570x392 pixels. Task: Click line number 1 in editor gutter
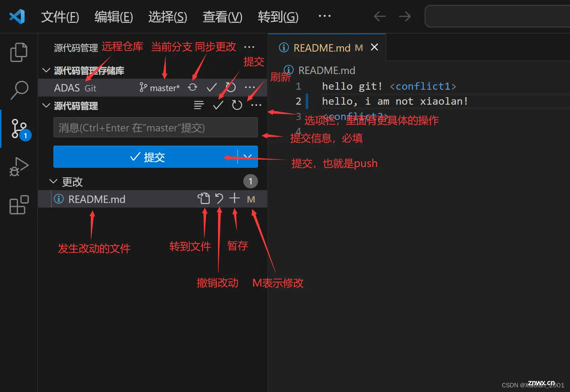click(x=299, y=86)
